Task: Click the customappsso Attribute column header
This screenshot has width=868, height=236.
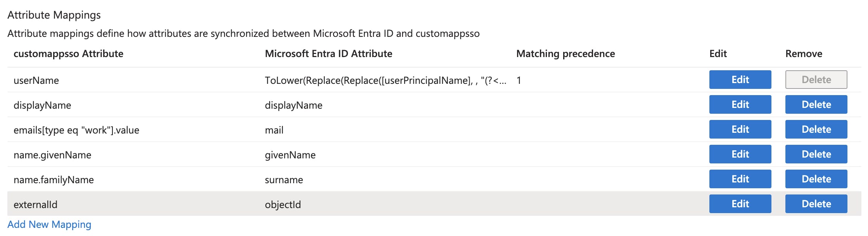Action: click(x=69, y=54)
